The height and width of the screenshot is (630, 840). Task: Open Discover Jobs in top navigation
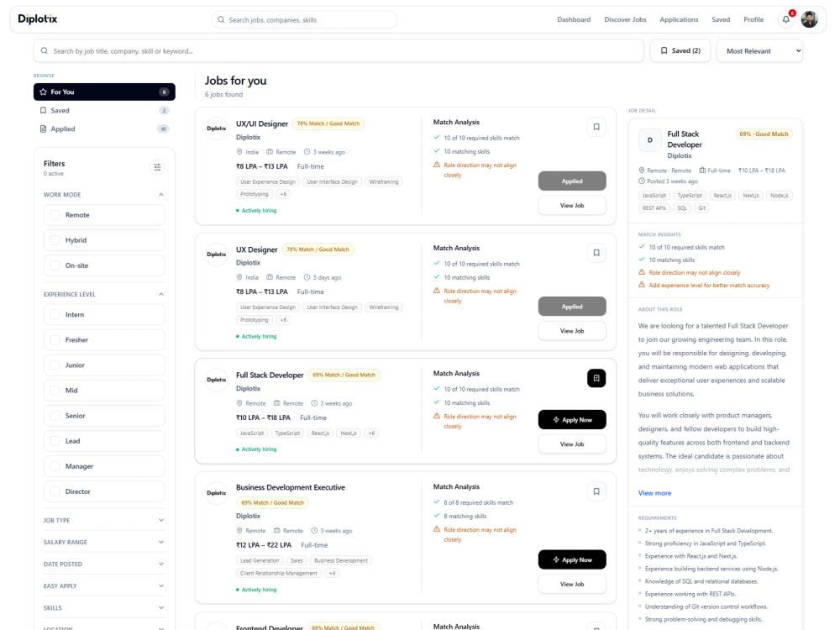click(625, 19)
